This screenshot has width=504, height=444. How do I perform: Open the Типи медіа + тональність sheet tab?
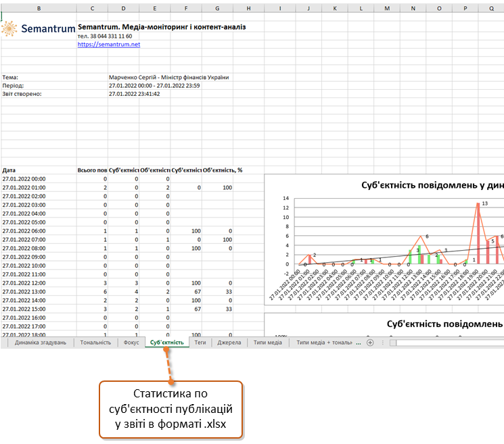pos(324,343)
